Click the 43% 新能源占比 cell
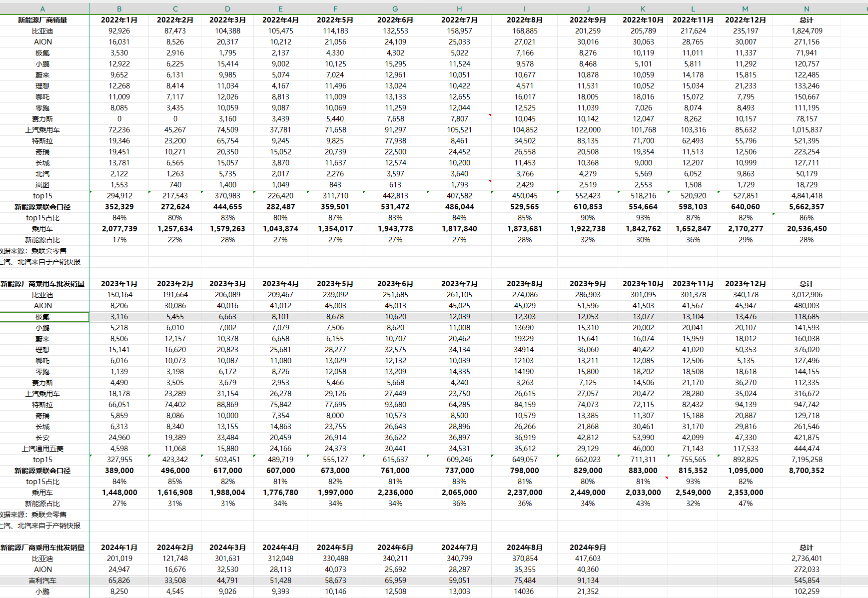This screenshot has height=598, width=868. pos(643,504)
